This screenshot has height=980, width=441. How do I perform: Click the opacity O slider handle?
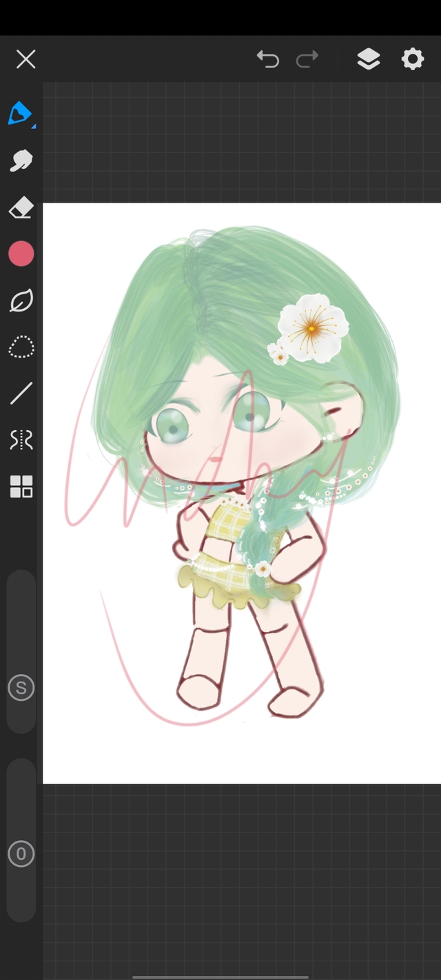pyautogui.click(x=21, y=855)
